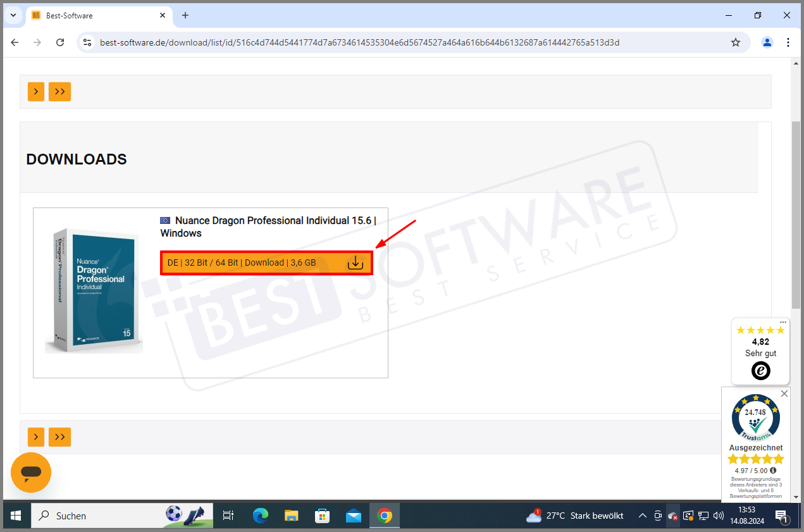Reload the page with the refresh icon
Screen dimensions: 804x532
click(60, 42)
